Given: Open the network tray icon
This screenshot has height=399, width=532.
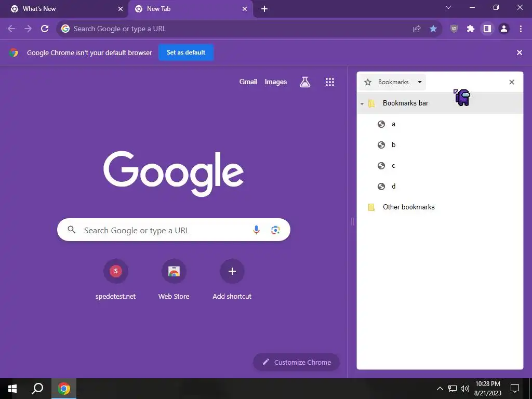Looking at the screenshot, I should [x=453, y=389].
